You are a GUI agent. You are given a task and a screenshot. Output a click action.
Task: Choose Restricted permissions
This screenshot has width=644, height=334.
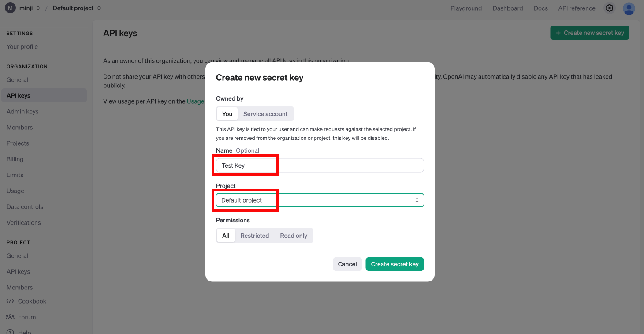pyautogui.click(x=255, y=236)
